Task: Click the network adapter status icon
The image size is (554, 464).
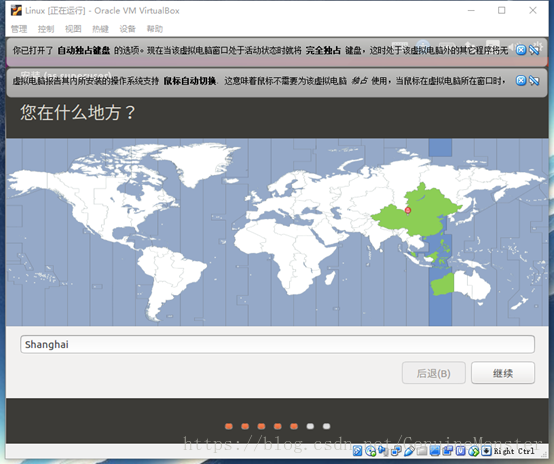Action: pos(396,451)
